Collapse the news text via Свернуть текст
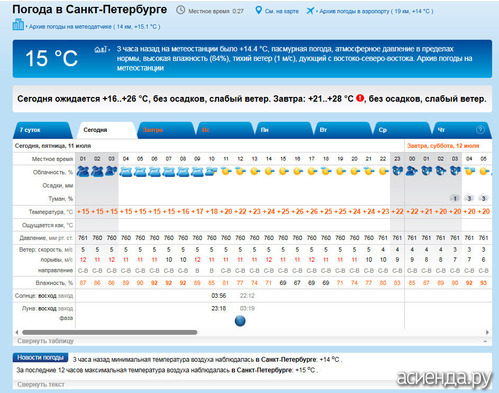 tap(41, 384)
